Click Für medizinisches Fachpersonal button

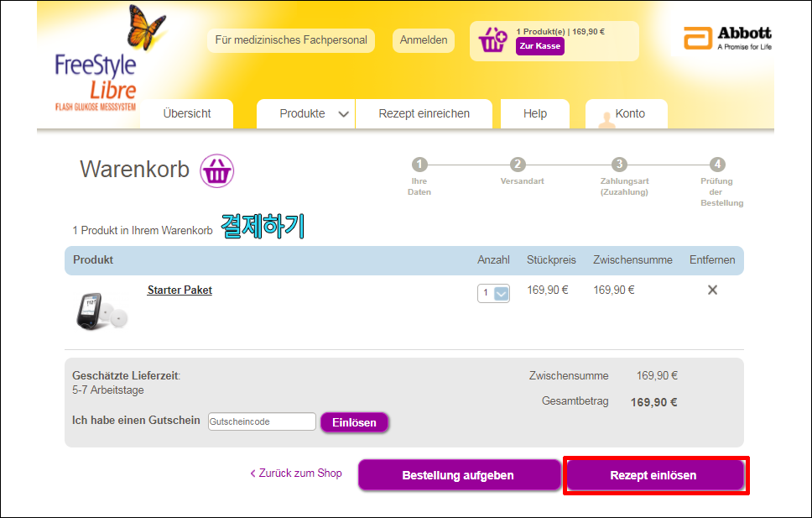tap(291, 40)
